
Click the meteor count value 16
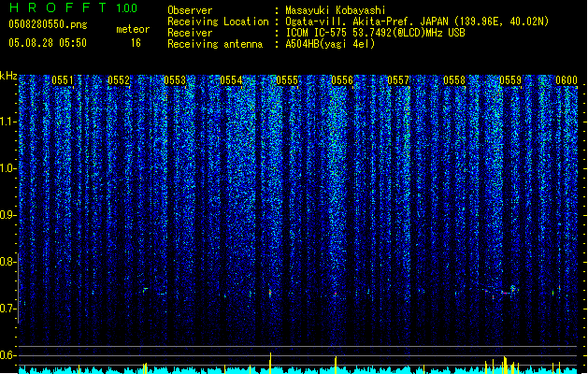point(136,43)
